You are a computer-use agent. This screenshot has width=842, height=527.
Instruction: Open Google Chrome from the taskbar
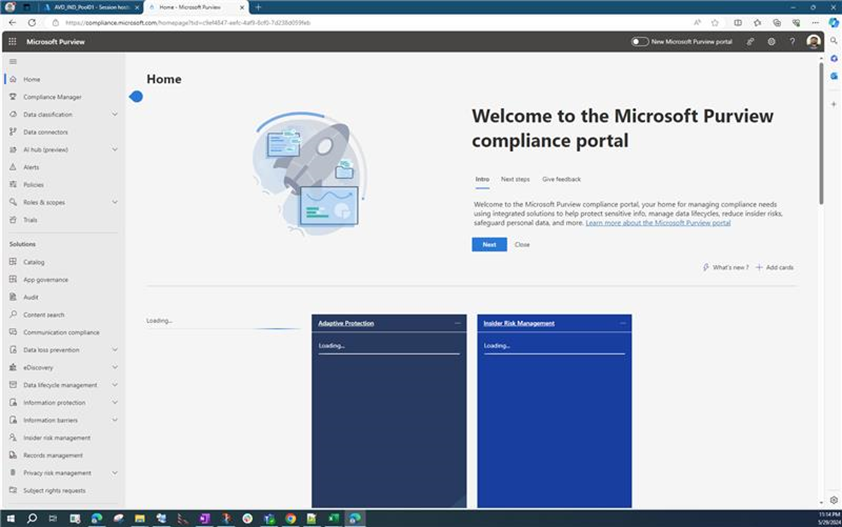(x=291, y=518)
